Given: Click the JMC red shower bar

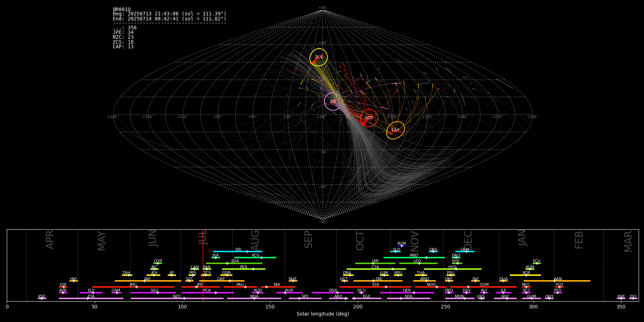Looking at the screenshot, I should (133, 287).
